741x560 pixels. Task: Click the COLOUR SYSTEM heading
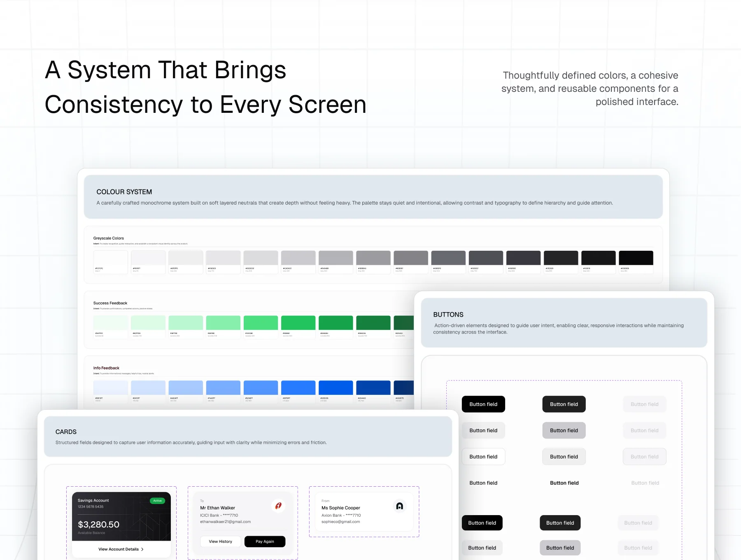tap(124, 192)
